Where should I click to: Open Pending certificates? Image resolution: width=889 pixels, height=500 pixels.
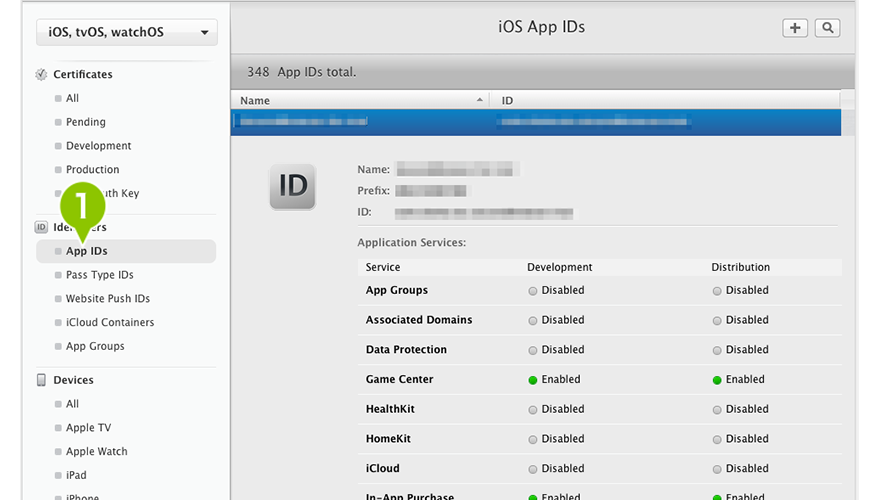(86, 122)
